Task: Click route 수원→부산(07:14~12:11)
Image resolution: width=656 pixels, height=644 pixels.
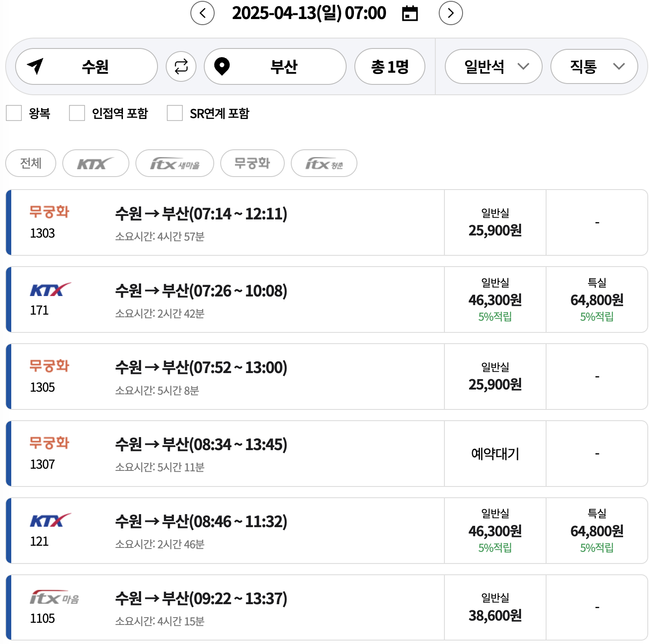Action: coord(201,213)
